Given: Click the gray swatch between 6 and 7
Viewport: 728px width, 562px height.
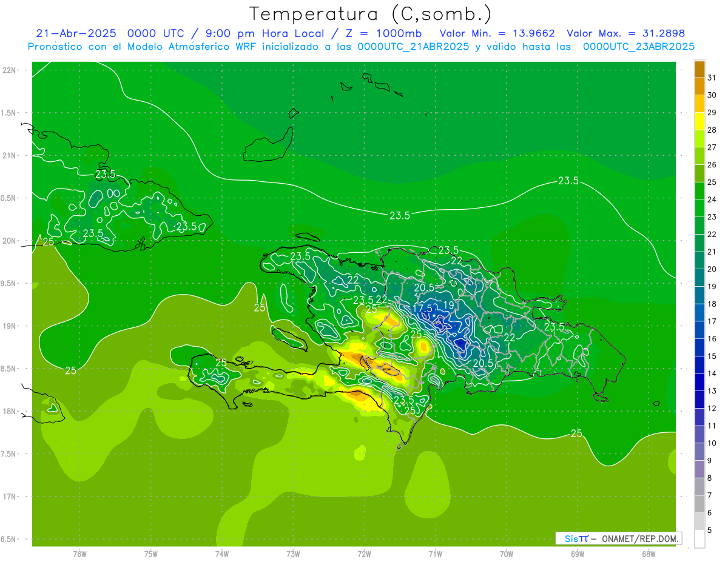Looking at the screenshot, I should tap(699, 504).
